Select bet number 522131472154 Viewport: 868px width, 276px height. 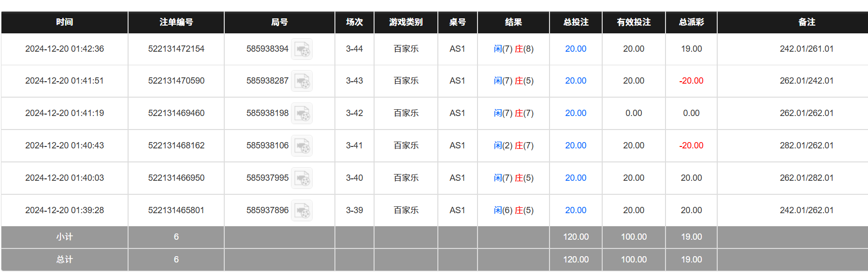tap(176, 49)
